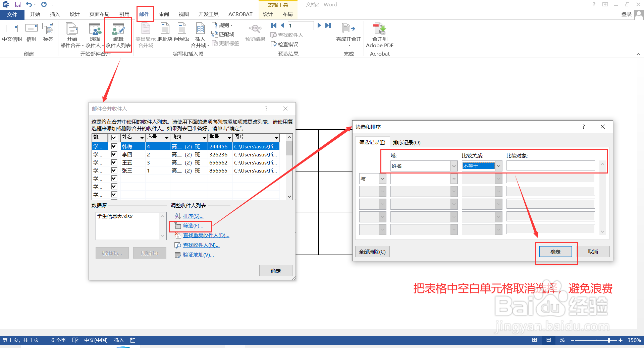The height and width of the screenshot is (348, 644).
Task: Open the 排序记录(O) tab in filter dialog
Action: pos(407,142)
